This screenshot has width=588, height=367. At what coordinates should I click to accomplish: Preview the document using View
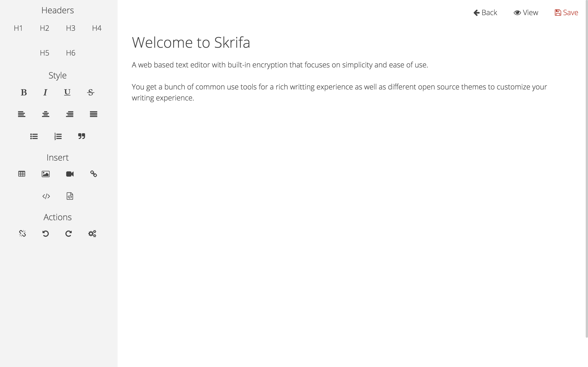pos(526,12)
